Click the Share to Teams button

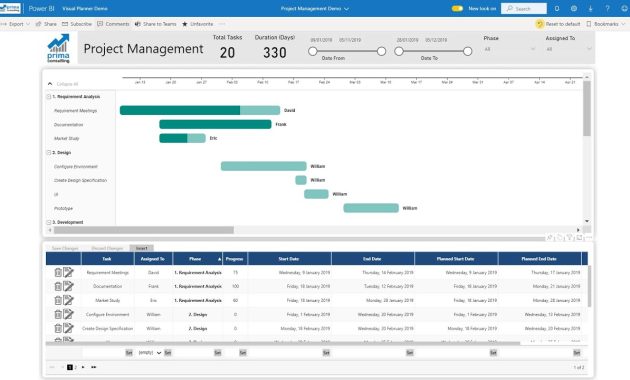click(155, 24)
